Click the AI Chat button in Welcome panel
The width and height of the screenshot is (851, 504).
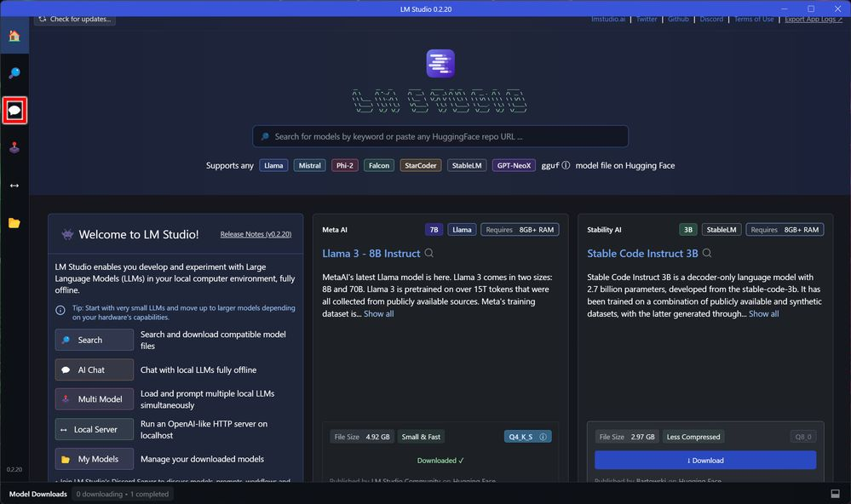click(94, 370)
